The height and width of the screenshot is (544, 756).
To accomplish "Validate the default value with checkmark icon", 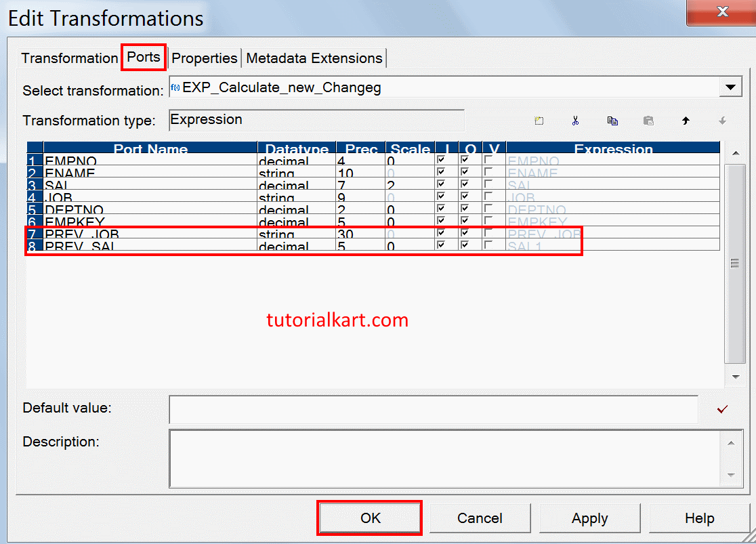I will point(721,409).
